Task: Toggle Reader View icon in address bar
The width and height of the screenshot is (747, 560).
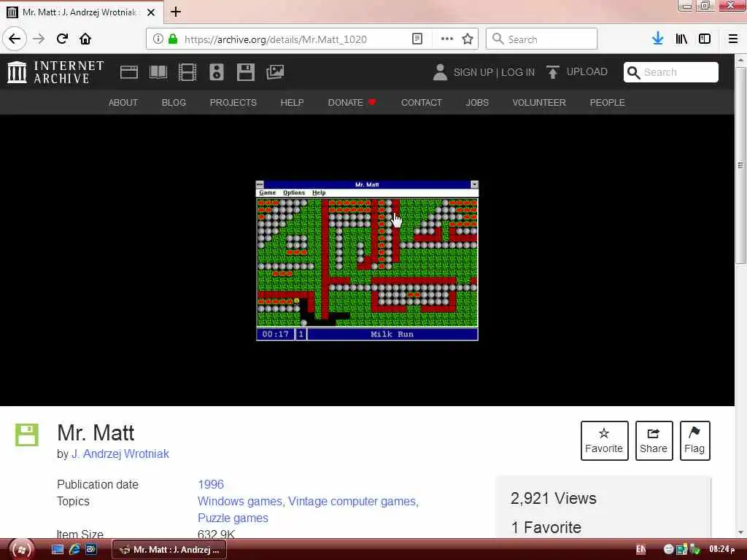Action: point(417,39)
